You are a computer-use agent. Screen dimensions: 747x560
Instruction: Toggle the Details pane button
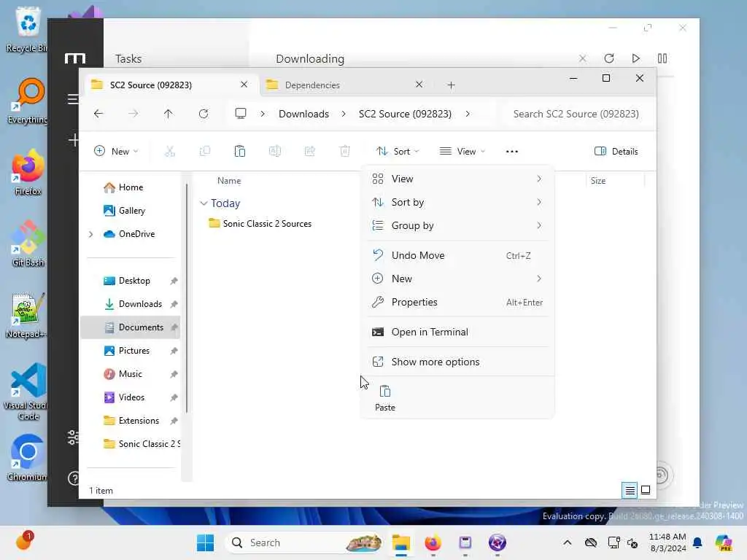[616, 152]
